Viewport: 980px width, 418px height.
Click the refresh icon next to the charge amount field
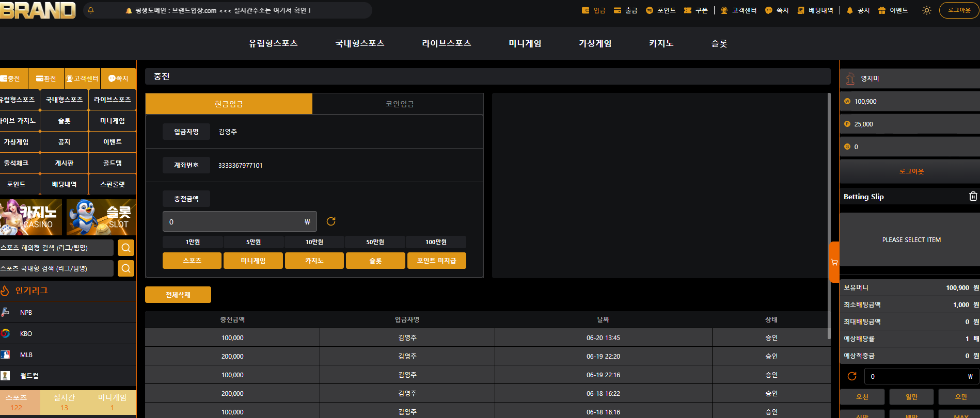(331, 221)
